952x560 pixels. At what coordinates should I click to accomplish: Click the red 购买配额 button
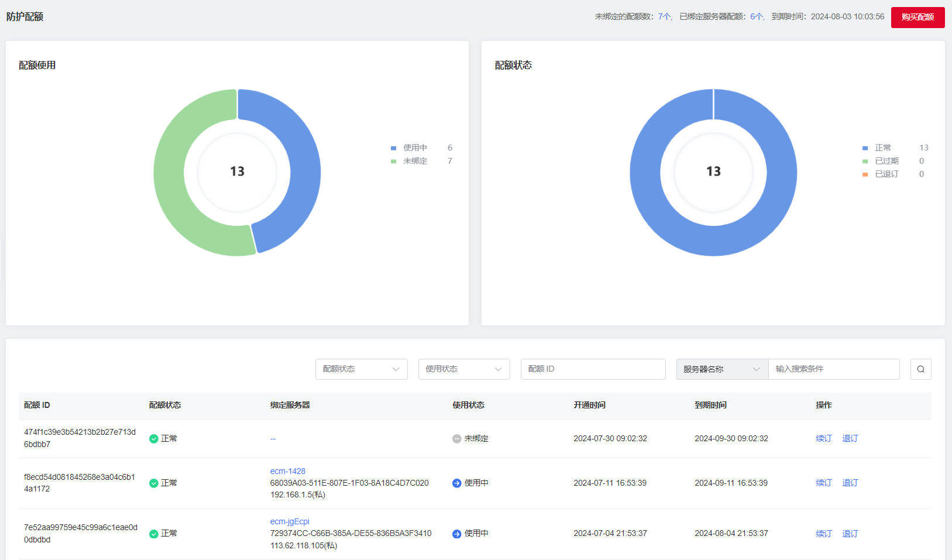tap(917, 17)
